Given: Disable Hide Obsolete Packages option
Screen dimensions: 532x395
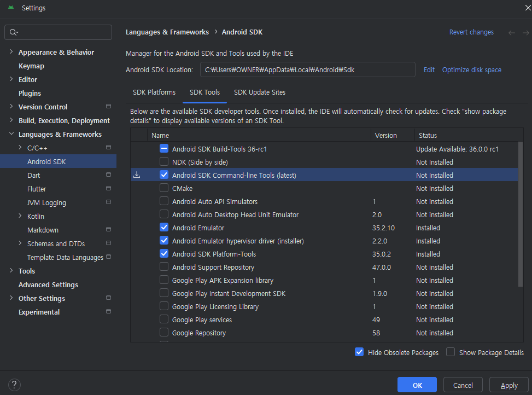Looking at the screenshot, I should (359, 352).
